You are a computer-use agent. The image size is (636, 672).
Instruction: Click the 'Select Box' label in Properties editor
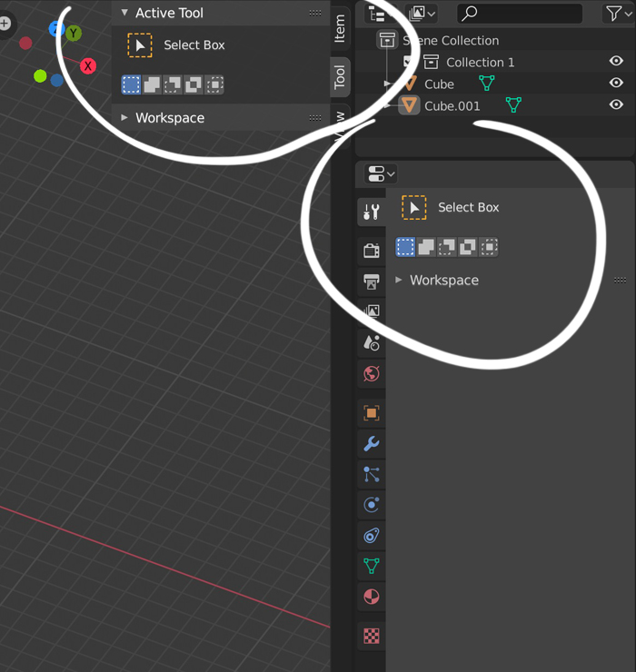(x=468, y=207)
